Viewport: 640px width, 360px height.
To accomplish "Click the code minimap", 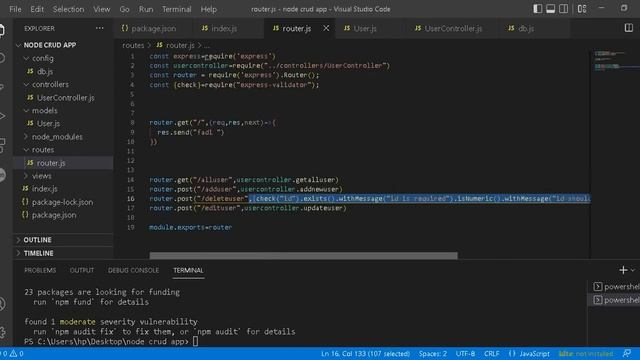I will tap(614, 60).
